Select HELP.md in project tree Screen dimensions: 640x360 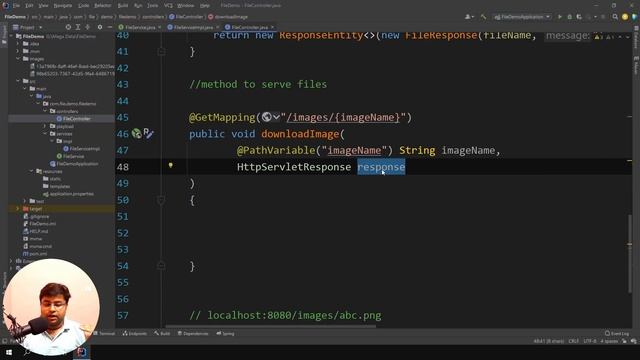[x=36, y=231]
